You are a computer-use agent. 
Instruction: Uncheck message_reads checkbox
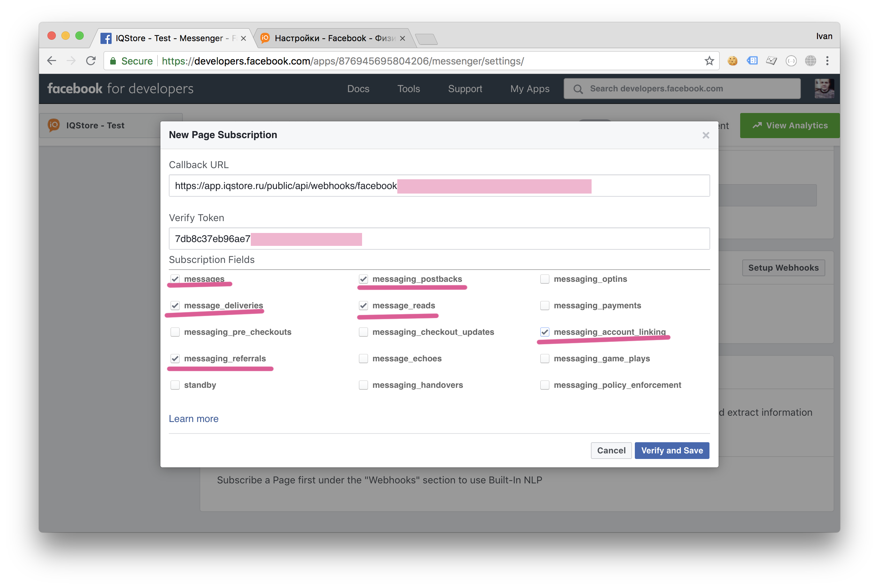point(363,306)
